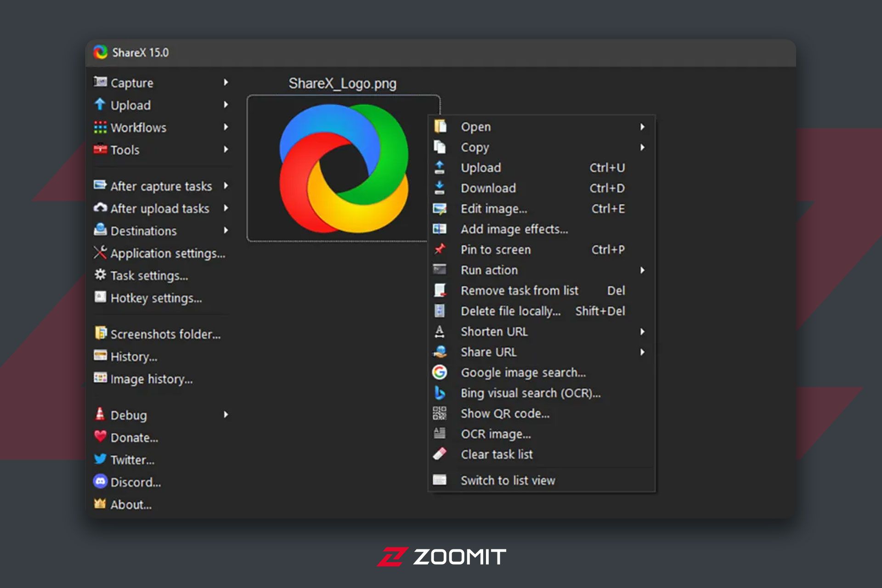Click the ShareX 15.0 title text
882x588 pixels.
coord(141,52)
